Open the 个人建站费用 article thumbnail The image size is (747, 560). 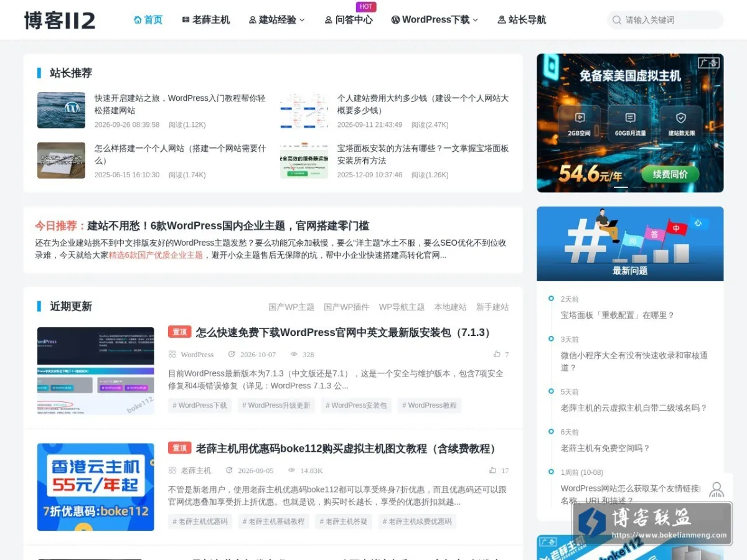pos(304,110)
